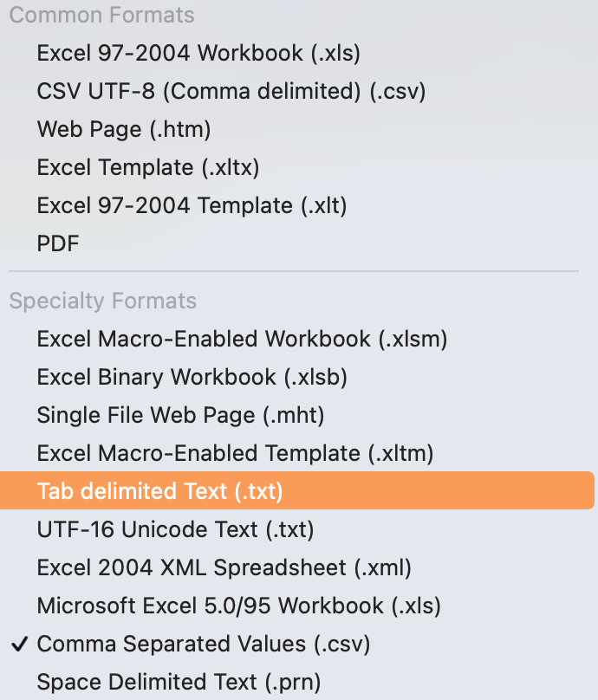Click the Common Formats section header
The width and height of the screenshot is (598, 700).
pyautogui.click(x=101, y=15)
